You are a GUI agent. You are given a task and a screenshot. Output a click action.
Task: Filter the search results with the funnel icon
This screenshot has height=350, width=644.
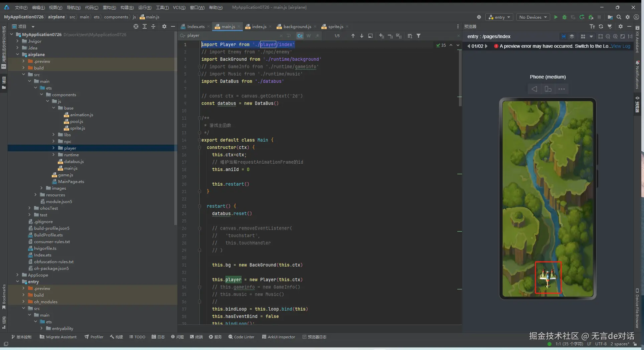pos(419,36)
